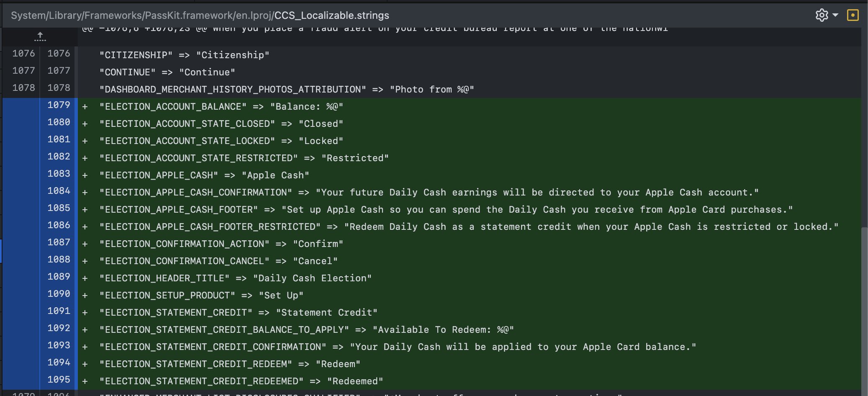The width and height of the screenshot is (868, 396).
Task: Select new line number 1081
Action: (x=59, y=139)
